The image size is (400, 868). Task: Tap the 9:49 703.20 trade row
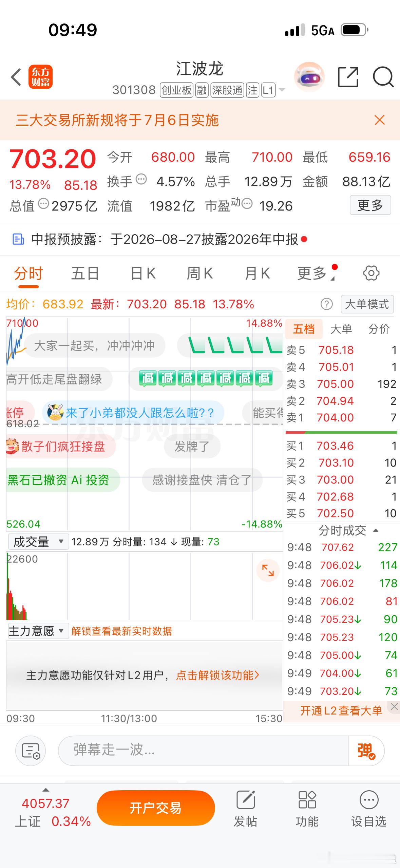[342, 691]
